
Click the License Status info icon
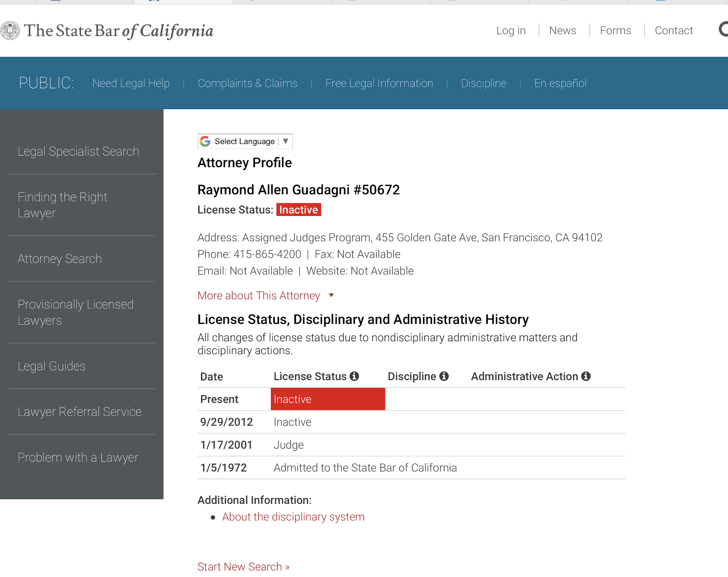point(354,376)
